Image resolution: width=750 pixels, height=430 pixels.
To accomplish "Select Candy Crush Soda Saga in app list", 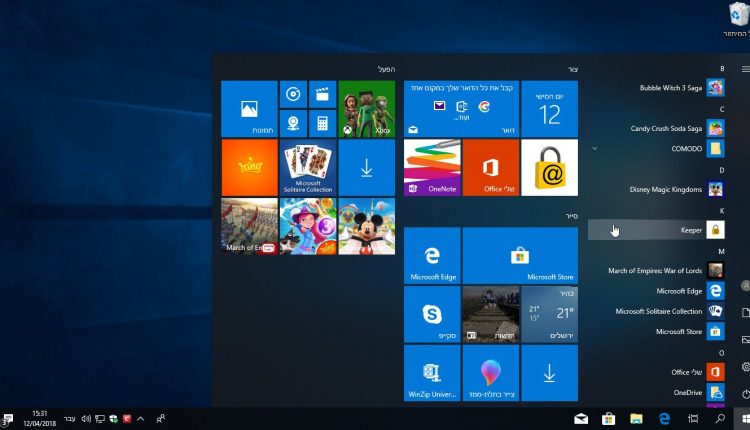I will click(656, 128).
